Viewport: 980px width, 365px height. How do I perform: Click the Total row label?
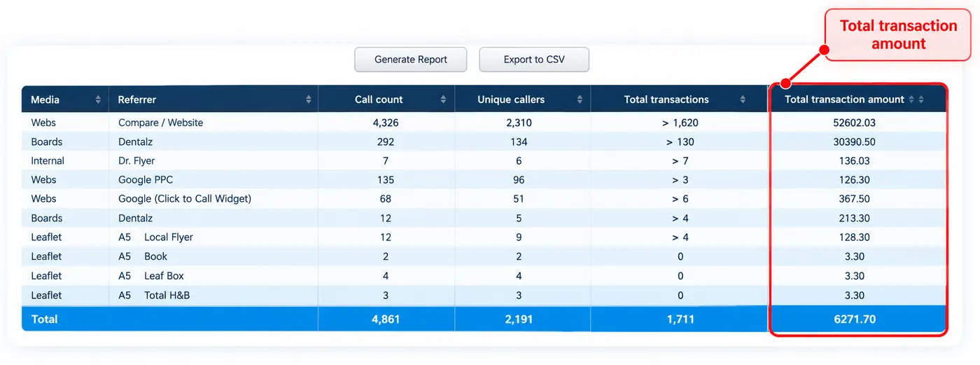pyautogui.click(x=44, y=319)
